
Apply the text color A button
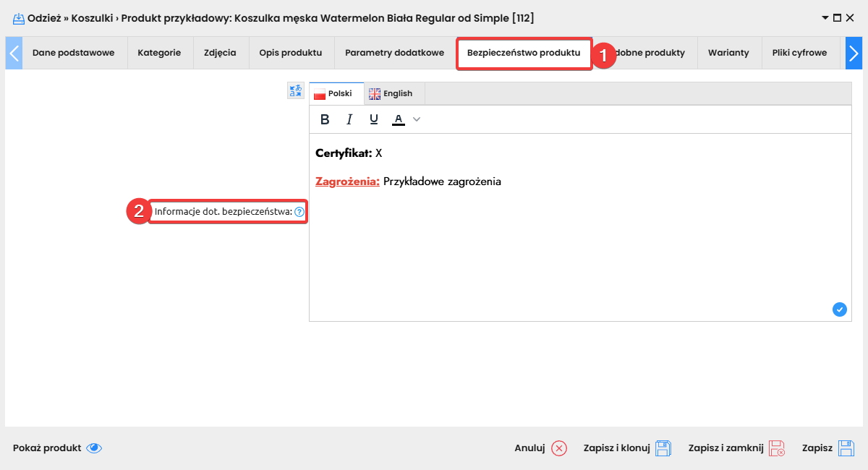pyautogui.click(x=398, y=119)
